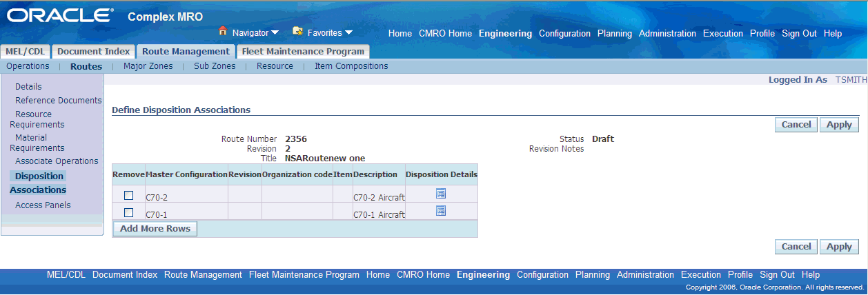Click the footer Administration link
Viewport: 868px width, 295px height.
(646, 274)
